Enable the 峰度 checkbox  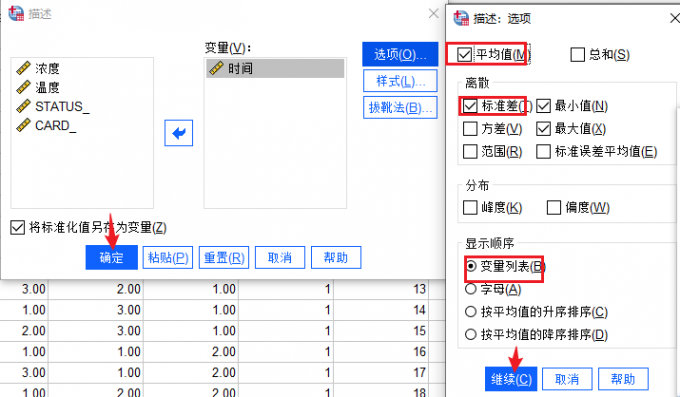(x=470, y=207)
